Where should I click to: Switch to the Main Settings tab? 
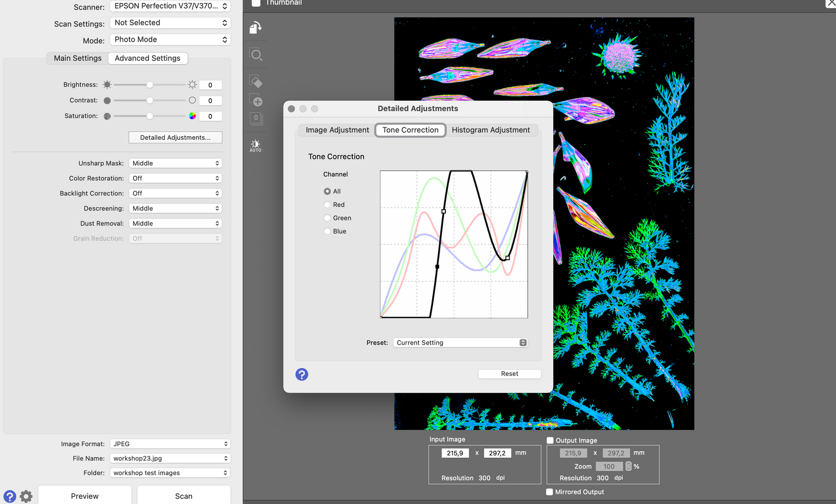[78, 58]
